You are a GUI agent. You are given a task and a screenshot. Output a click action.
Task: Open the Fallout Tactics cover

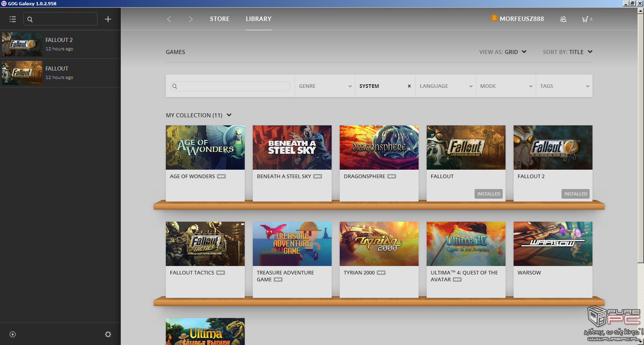(x=205, y=244)
